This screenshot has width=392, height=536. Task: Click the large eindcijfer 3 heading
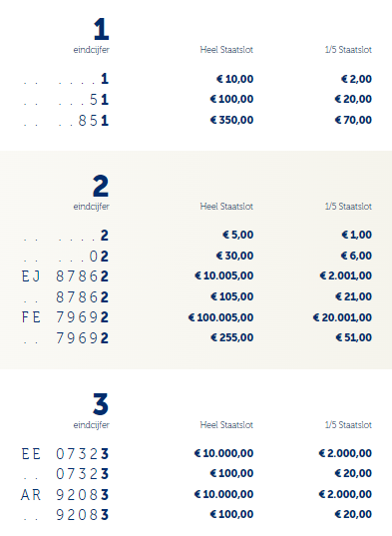(101, 404)
